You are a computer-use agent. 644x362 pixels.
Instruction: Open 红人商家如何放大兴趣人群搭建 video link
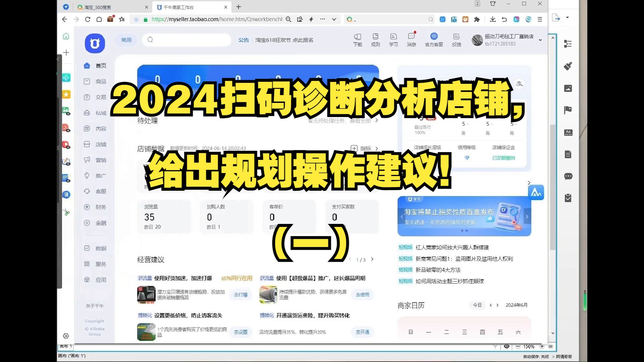[x=452, y=247]
